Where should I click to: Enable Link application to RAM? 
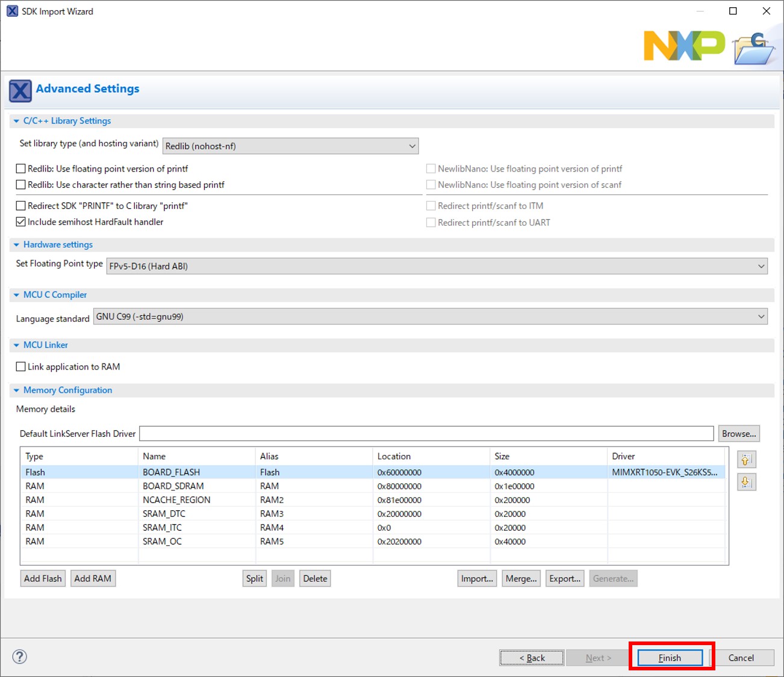point(21,366)
